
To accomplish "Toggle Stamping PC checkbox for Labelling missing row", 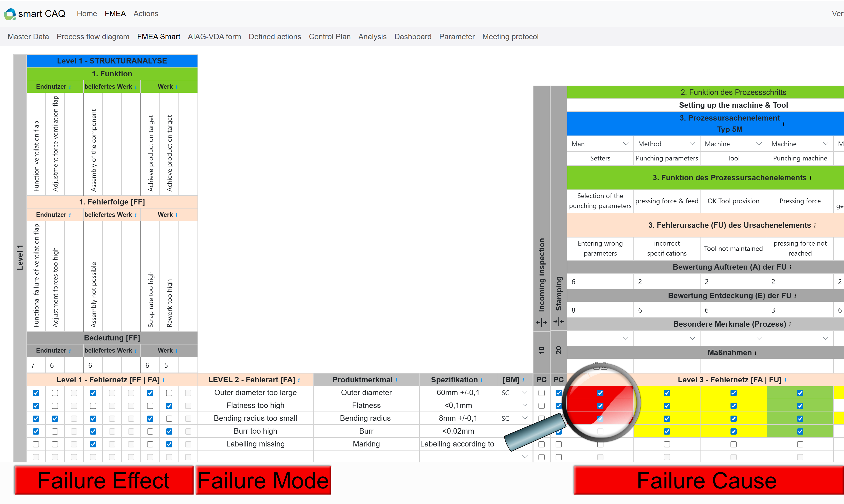I will [x=558, y=444].
